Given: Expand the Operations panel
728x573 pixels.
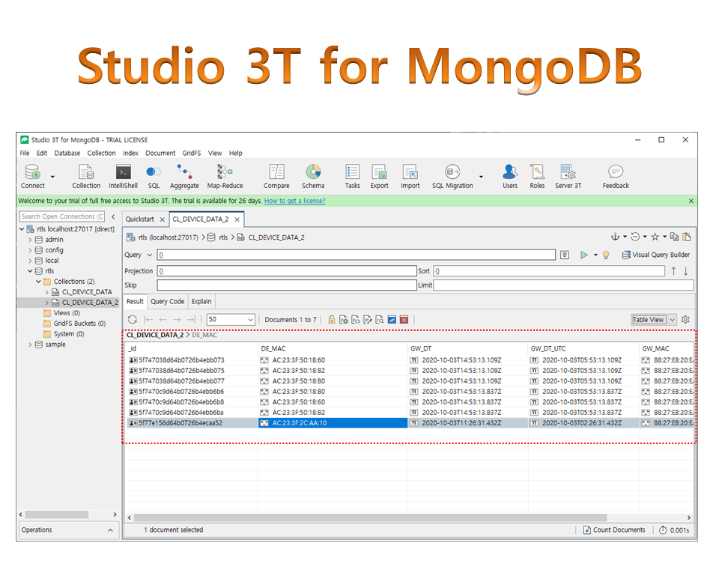Looking at the screenshot, I should point(111,530).
